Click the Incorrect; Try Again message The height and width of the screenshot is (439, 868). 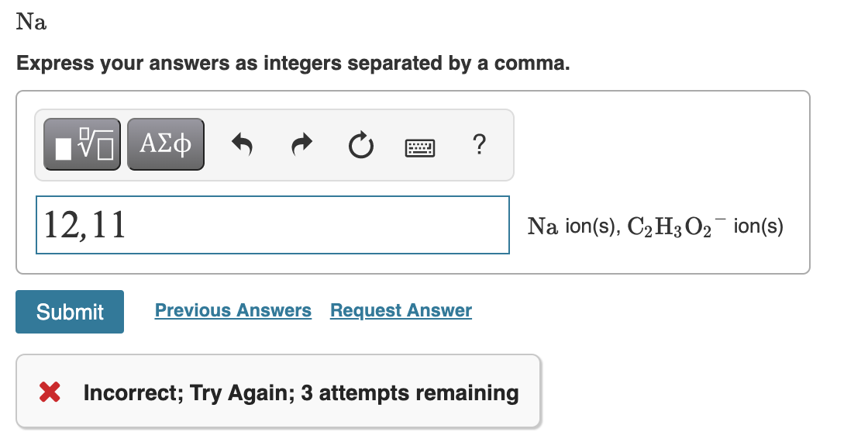[x=301, y=392]
